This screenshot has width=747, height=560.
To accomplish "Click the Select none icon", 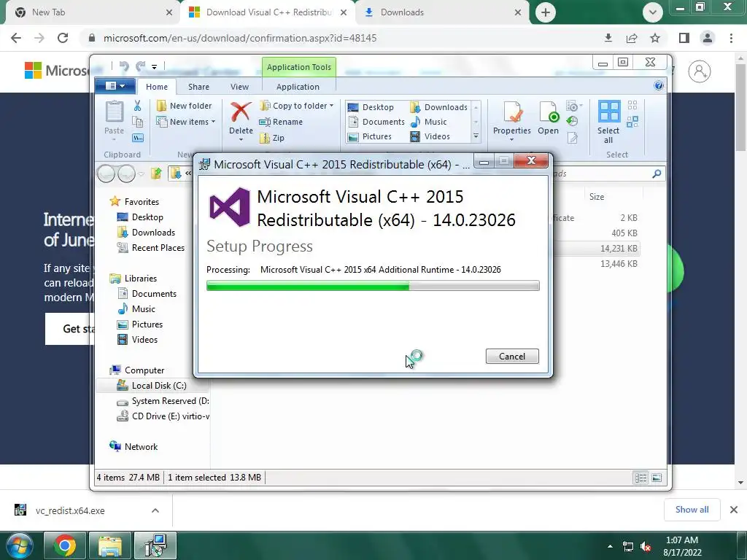I will 632,105.
